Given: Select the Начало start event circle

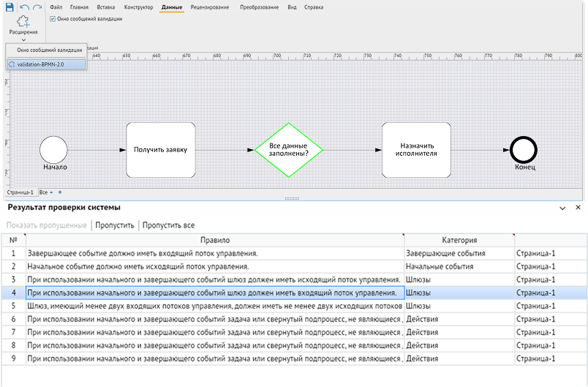Looking at the screenshot, I should coord(53,150).
